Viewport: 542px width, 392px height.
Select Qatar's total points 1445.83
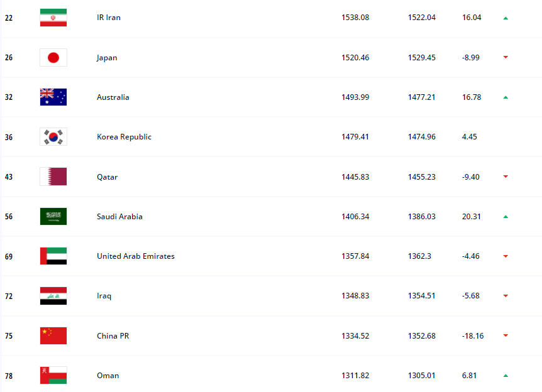tap(355, 177)
